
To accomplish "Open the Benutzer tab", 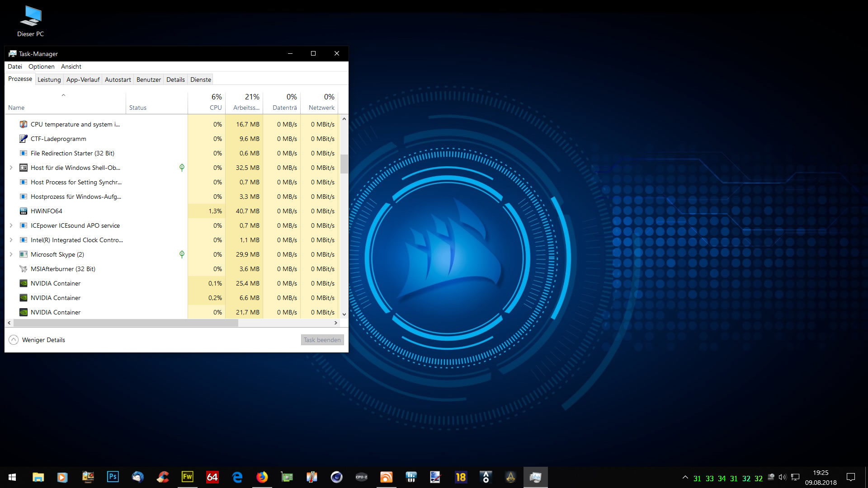I will pyautogui.click(x=149, y=80).
